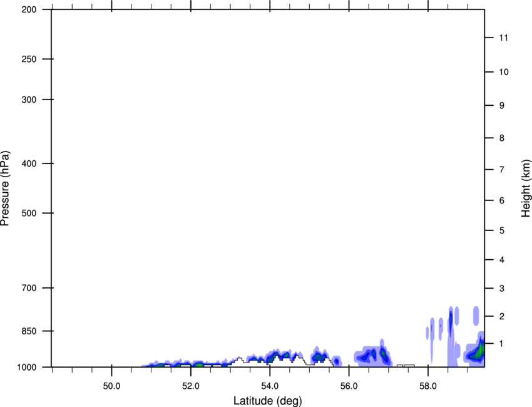Click the Pressure (hPa) axis title

pos(5,188)
